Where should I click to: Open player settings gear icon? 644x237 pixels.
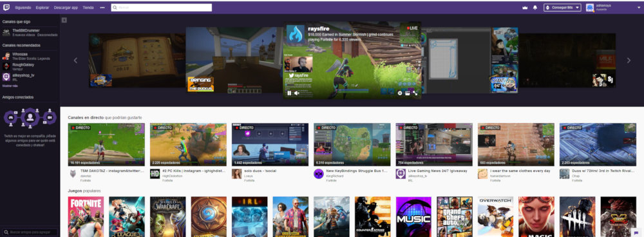click(x=400, y=93)
